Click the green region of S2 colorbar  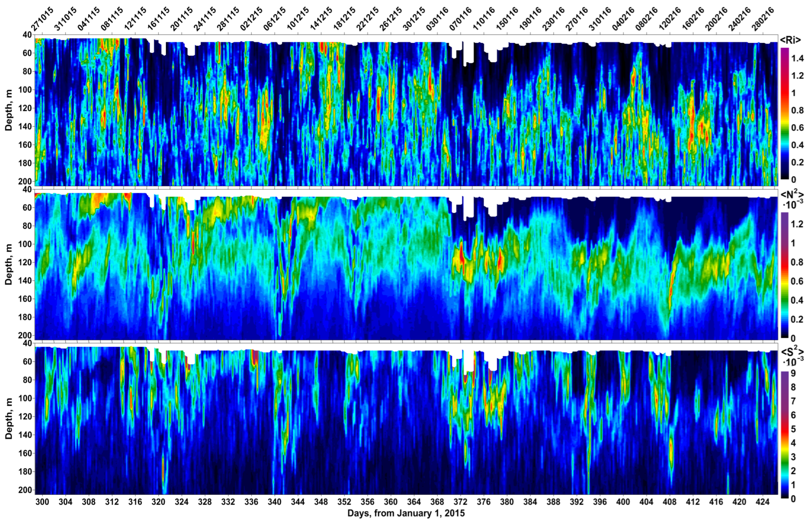pos(785,461)
